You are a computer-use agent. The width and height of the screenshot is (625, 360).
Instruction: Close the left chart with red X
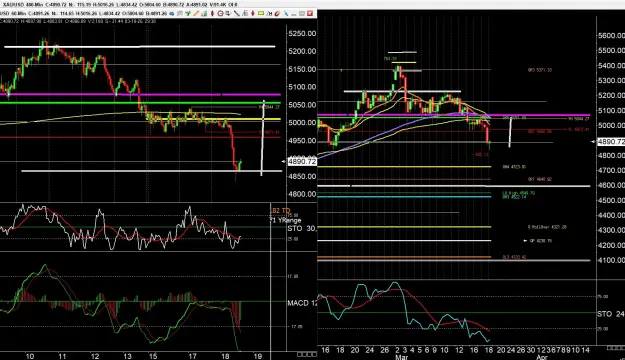click(310, 14)
